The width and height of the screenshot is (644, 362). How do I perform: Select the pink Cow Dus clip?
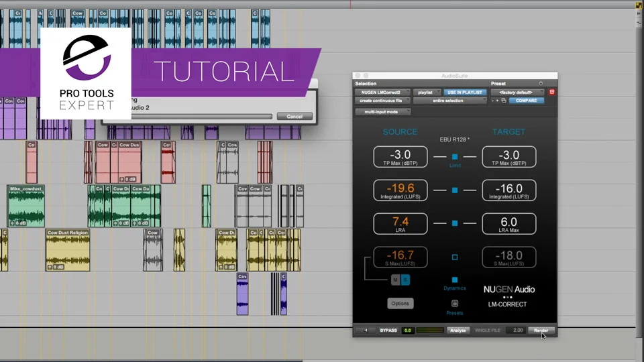(x=129, y=162)
